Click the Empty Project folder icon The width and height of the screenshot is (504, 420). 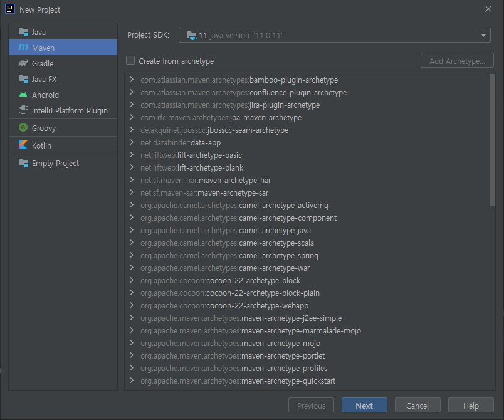pos(23,163)
